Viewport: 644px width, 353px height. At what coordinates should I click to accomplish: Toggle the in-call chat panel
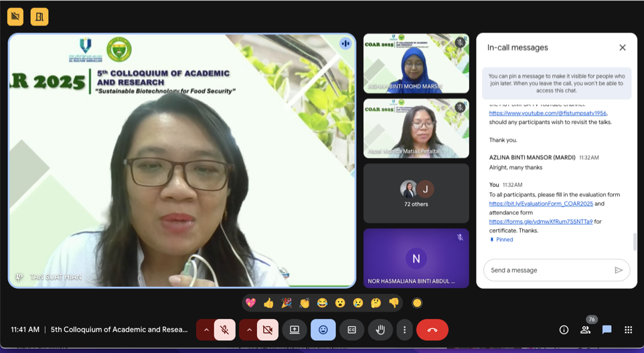[x=607, y=330]
